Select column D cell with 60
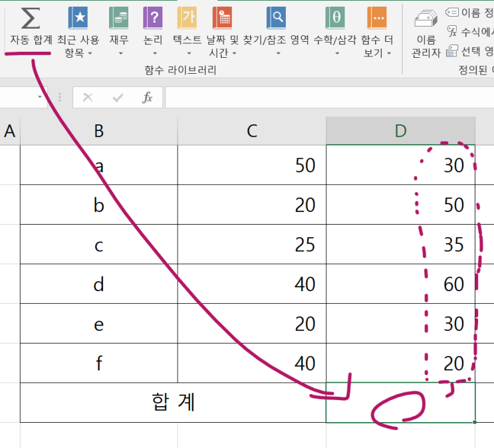 pos(400,284)
